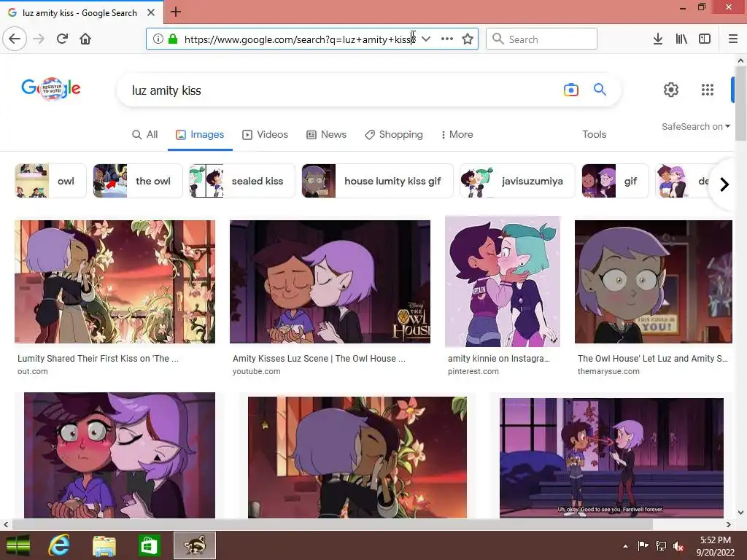Select the 'owl' suggestion chip

coord(50,181)
